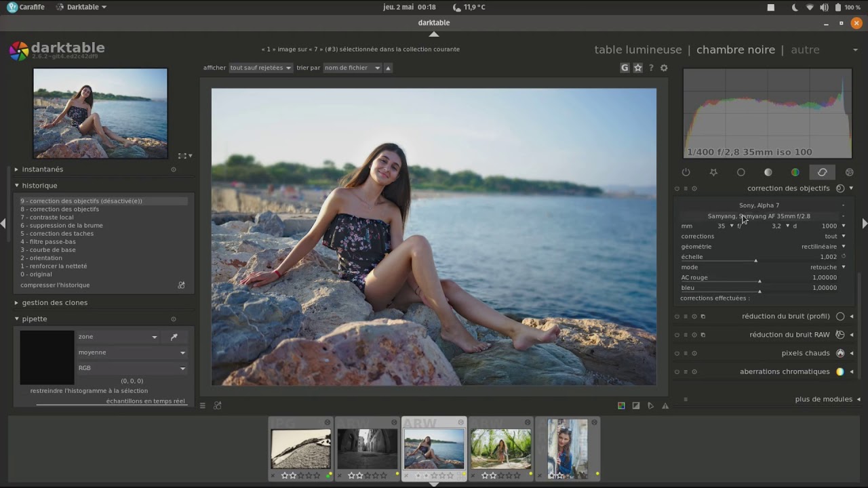Screen dimensions: 868x488
Task: Open pipette 'RGB' color space dropdown
Action: pyautogui.click(x=132, y=368)
